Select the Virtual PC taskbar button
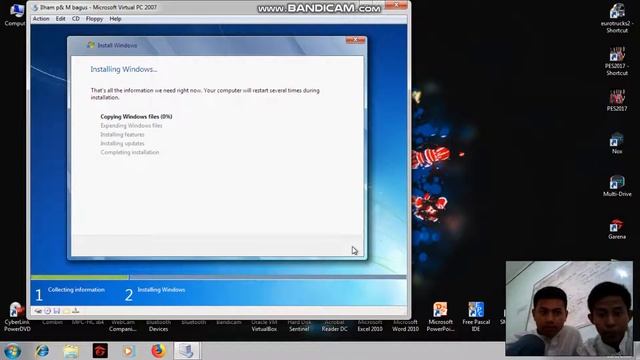The height and width of the screenshot is (360, 640). click(187, 351)
